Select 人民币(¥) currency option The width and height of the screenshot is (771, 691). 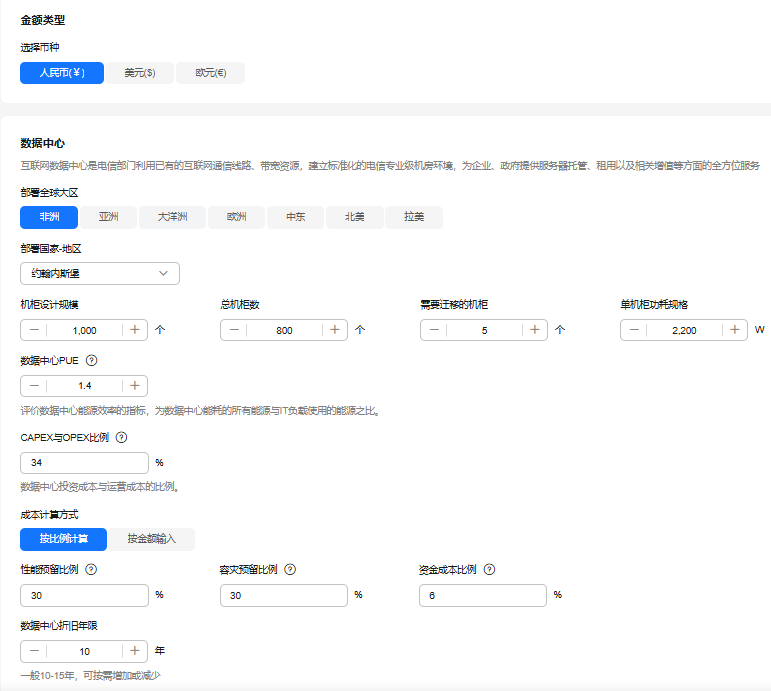click(62, 73)
